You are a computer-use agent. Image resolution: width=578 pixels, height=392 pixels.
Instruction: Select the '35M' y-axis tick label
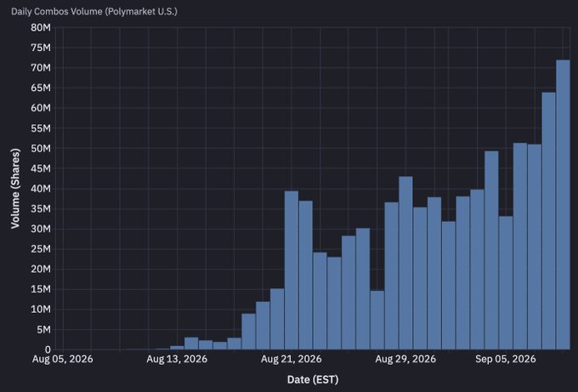(x=41, y=208)
